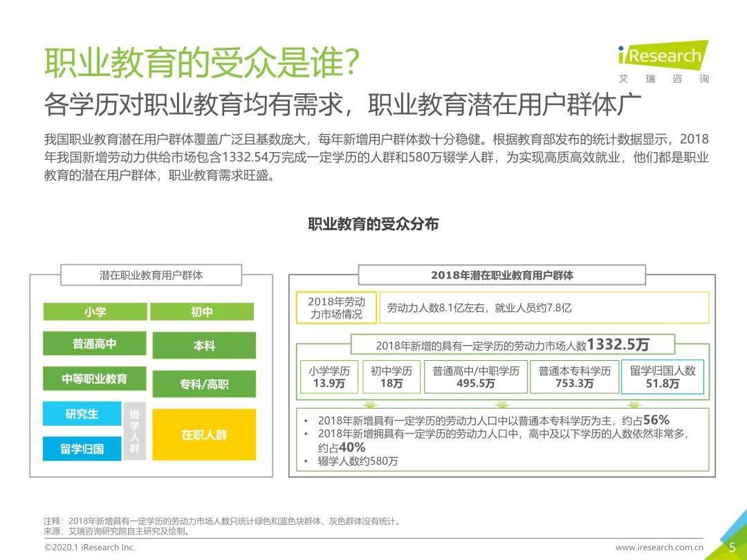The width and height of the screenshot is (747, 560).
Task: Select the 初中 green block
Action: pyautogui.click(x=201, y=312)
